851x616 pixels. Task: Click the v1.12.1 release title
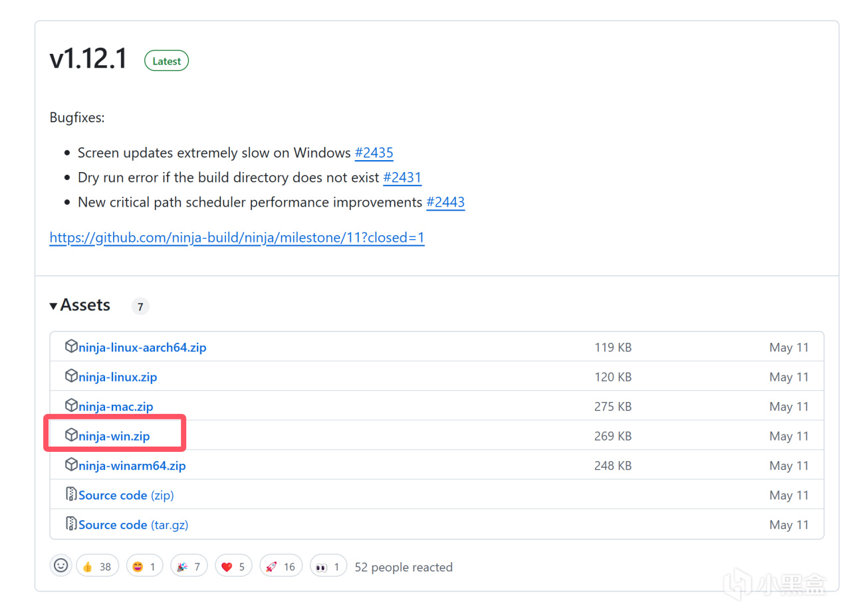click(88, 60)
